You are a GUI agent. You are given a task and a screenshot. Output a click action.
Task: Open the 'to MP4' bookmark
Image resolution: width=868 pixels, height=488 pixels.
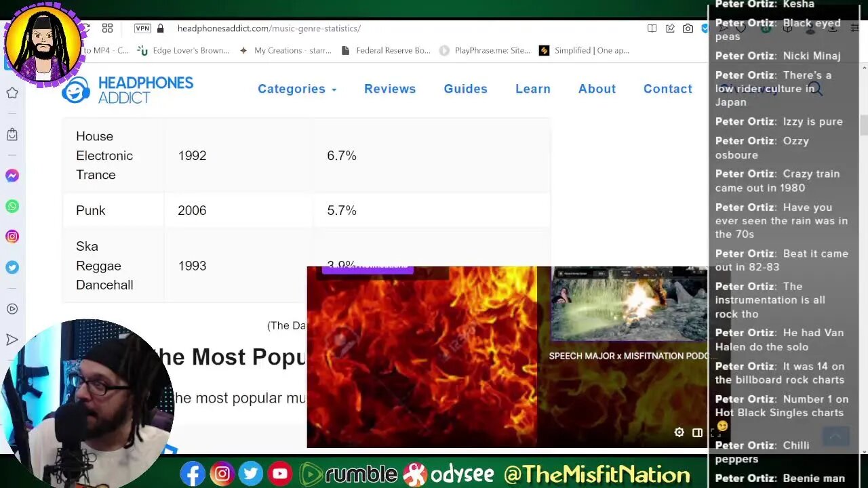click(106, 50)
